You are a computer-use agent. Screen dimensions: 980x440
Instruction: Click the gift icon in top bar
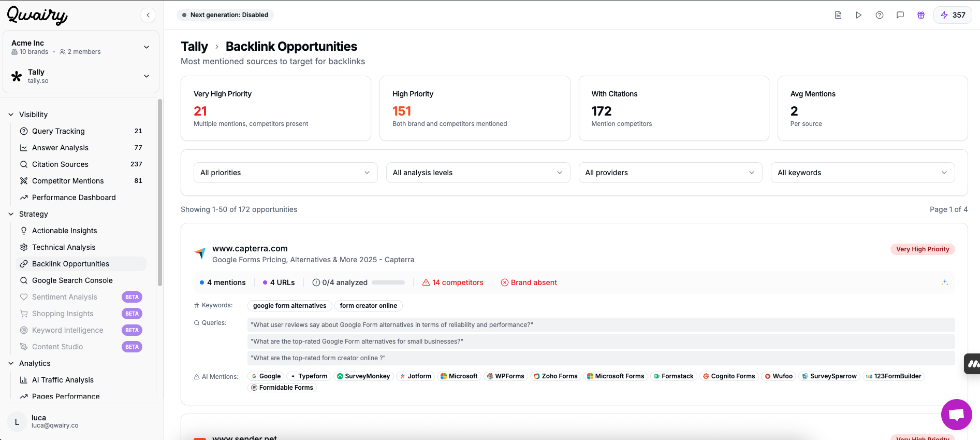pyautogui.click(x=921, y=15)
